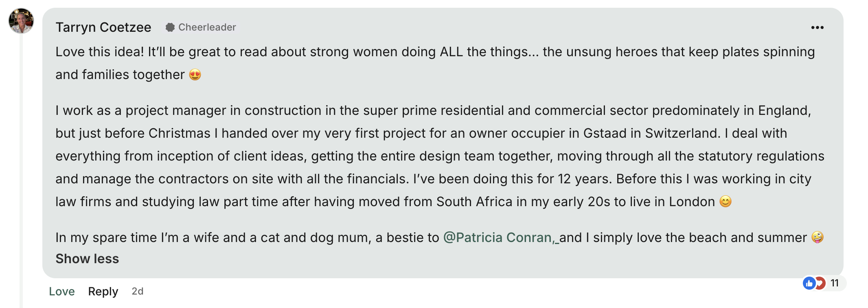This screenshot has height=308, width=868.
Task: Click the zany face emoji after 'summer'
Action: coord(817,238)
